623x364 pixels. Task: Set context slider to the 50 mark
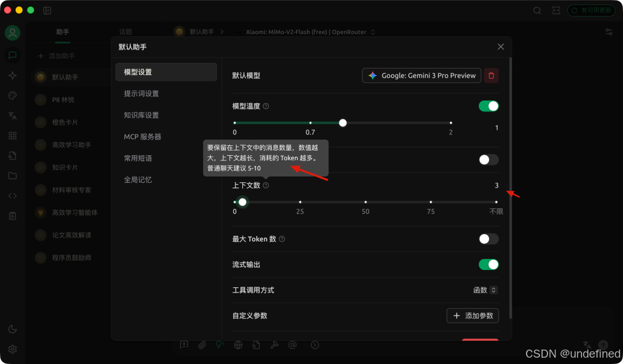point(366,202)
